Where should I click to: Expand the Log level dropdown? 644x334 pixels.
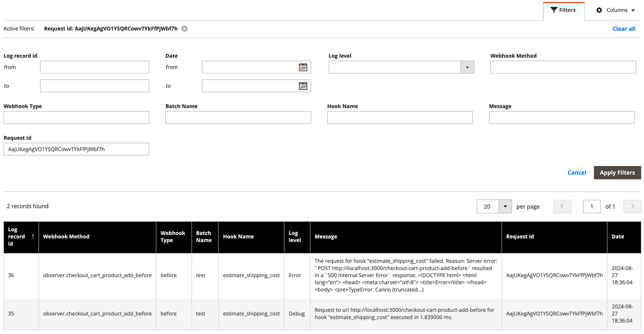467,67
